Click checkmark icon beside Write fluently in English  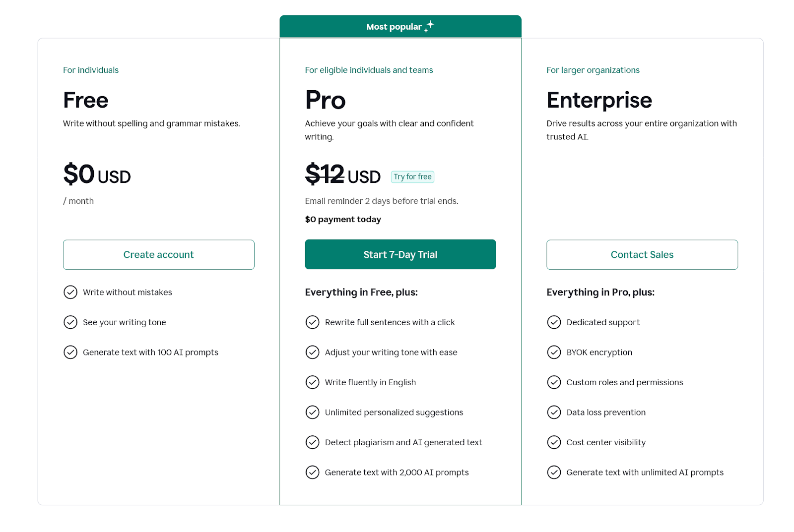312,382
